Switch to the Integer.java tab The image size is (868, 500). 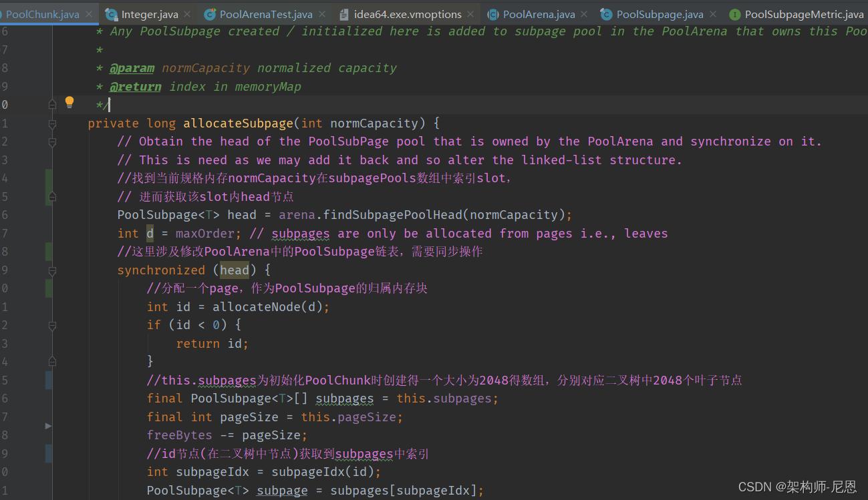[x=150, y=14]
